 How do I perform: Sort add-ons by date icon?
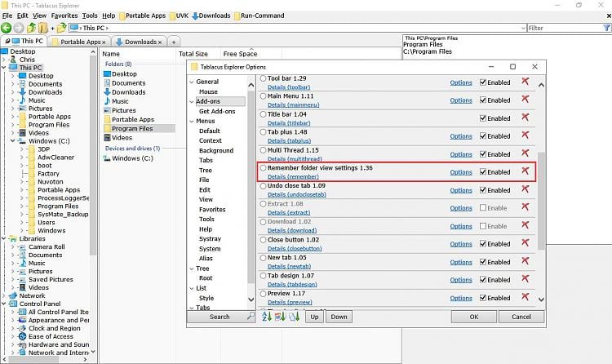click(280, 317)
